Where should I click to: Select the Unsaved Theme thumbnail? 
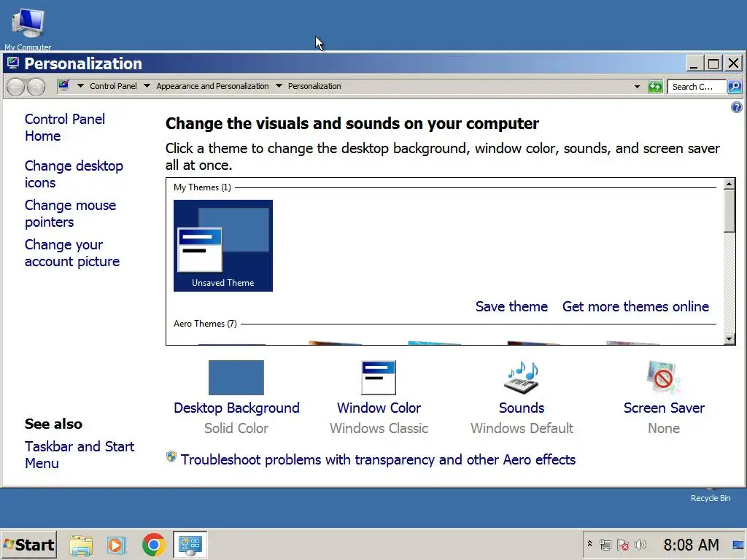pyautogui.click(x=223, y=245)
